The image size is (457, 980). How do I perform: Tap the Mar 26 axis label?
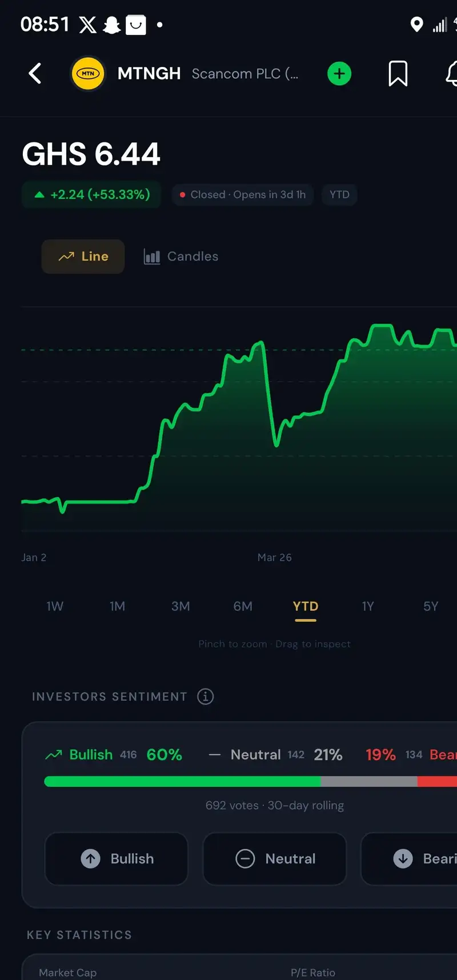[275, 558]
